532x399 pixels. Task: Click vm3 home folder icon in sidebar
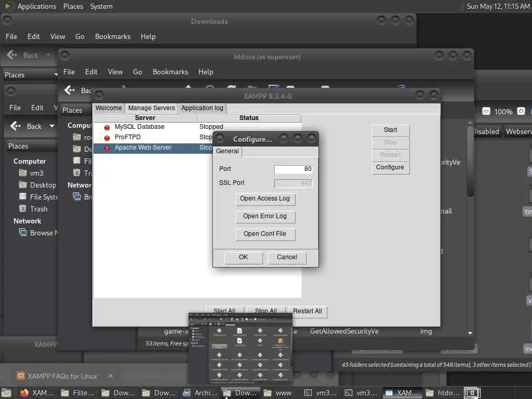[x=23, y=173]
